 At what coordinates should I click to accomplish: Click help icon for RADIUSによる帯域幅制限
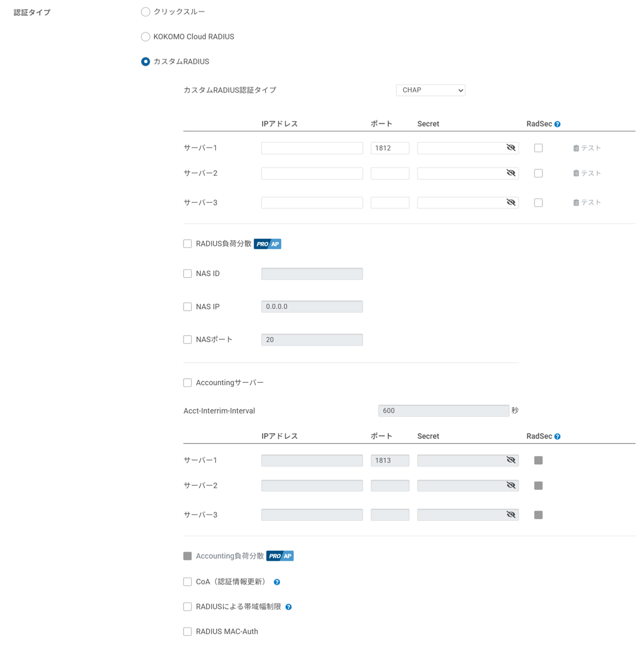click(x=288, y=607)
